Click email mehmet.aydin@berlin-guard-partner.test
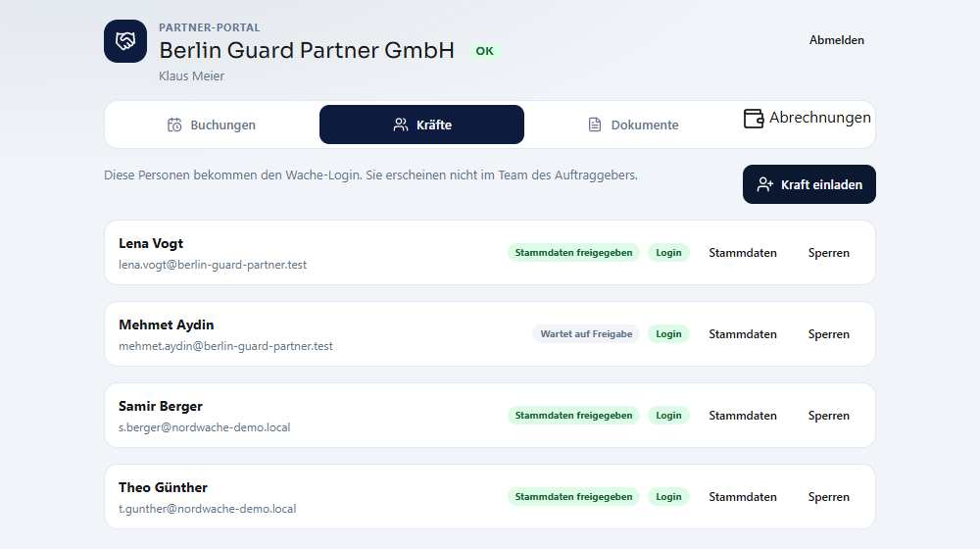This screenshot has width=980, height=549. (x=225, y=346)
